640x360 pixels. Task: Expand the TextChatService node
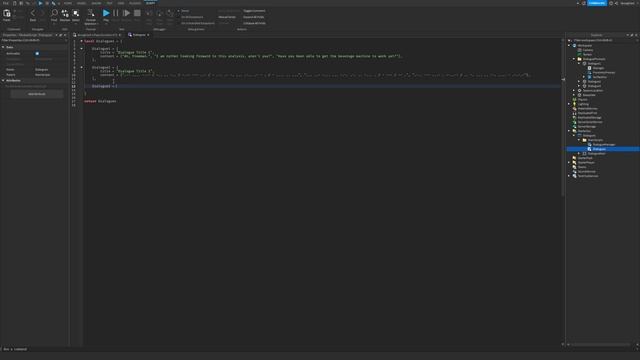569,176
